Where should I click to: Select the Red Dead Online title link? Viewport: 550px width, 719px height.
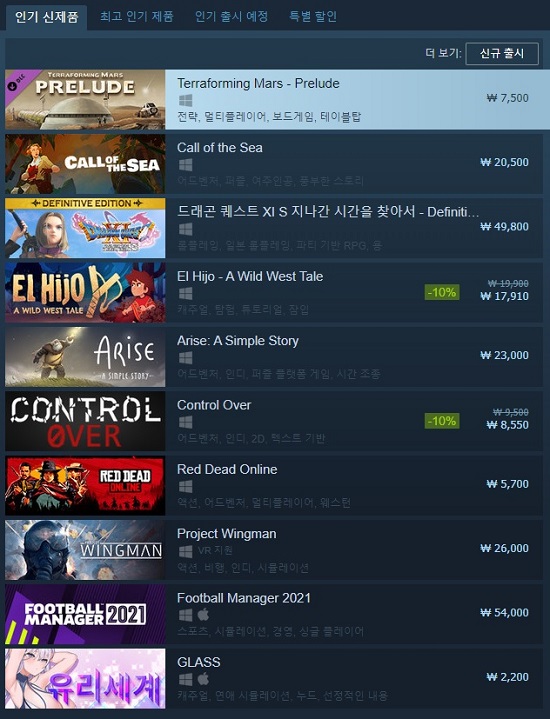point(227,470)
